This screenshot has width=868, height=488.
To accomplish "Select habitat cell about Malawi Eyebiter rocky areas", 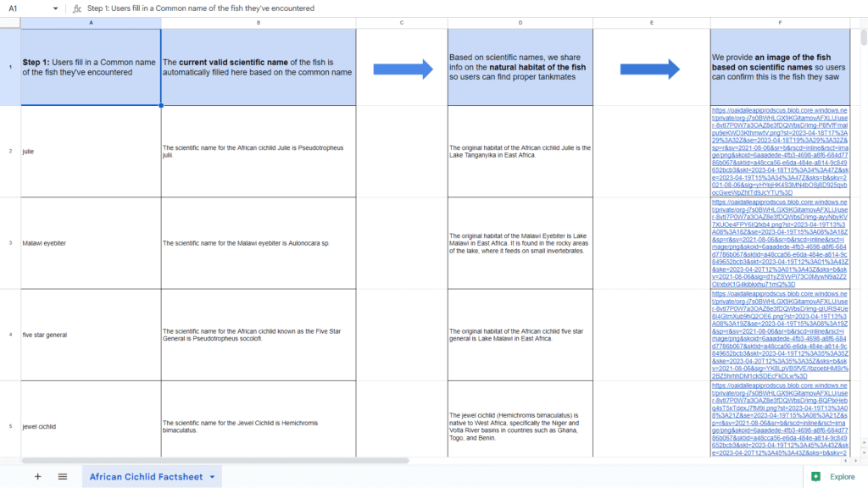I will pos(520,243).
